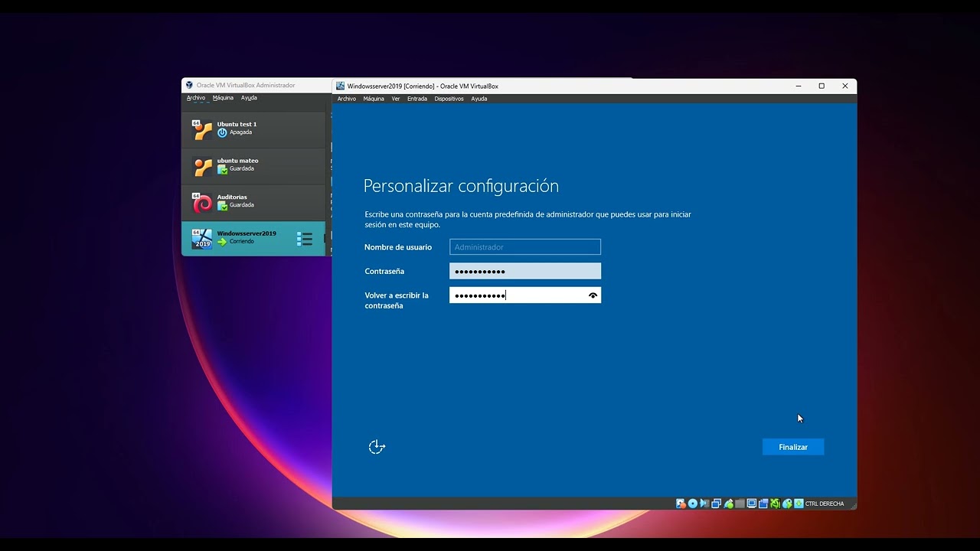
Task: Click Ubuntu test 1 VM icon
Action: [202, 129]
